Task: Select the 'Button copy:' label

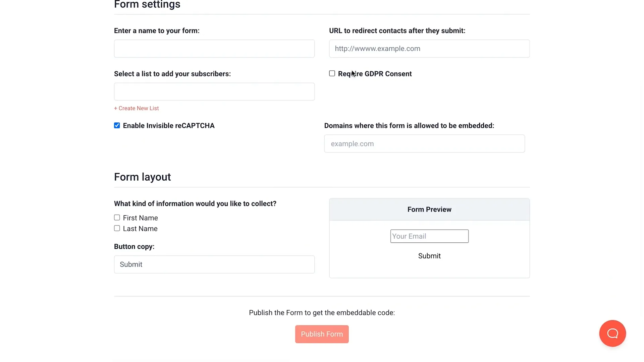Action: pos(134,247)
